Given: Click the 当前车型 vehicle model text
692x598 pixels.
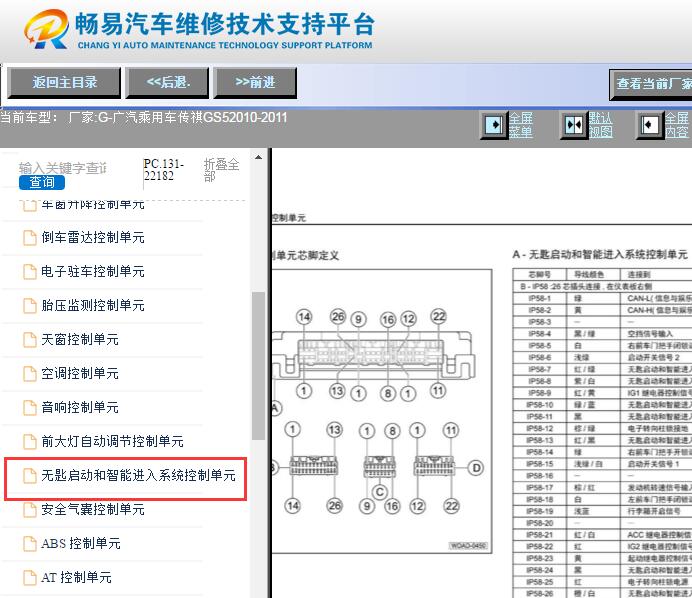Looking at the screenshot, I should (143, 117).
